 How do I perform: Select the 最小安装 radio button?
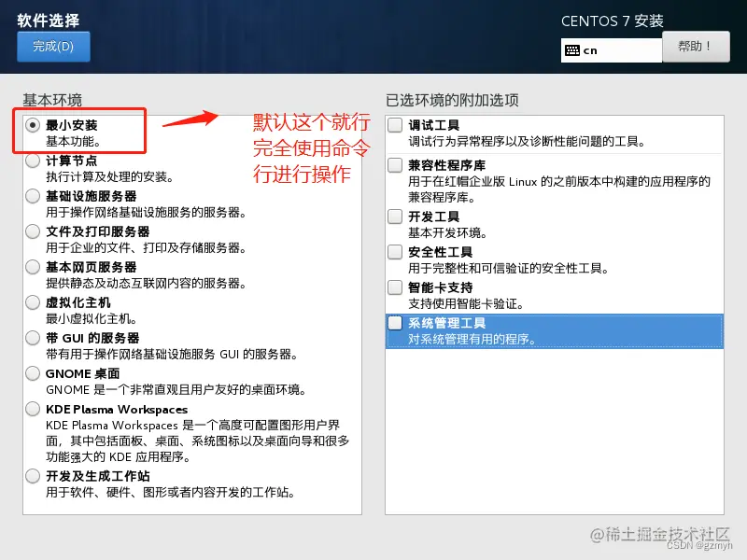pyautogui.click(x=33, y=125)
